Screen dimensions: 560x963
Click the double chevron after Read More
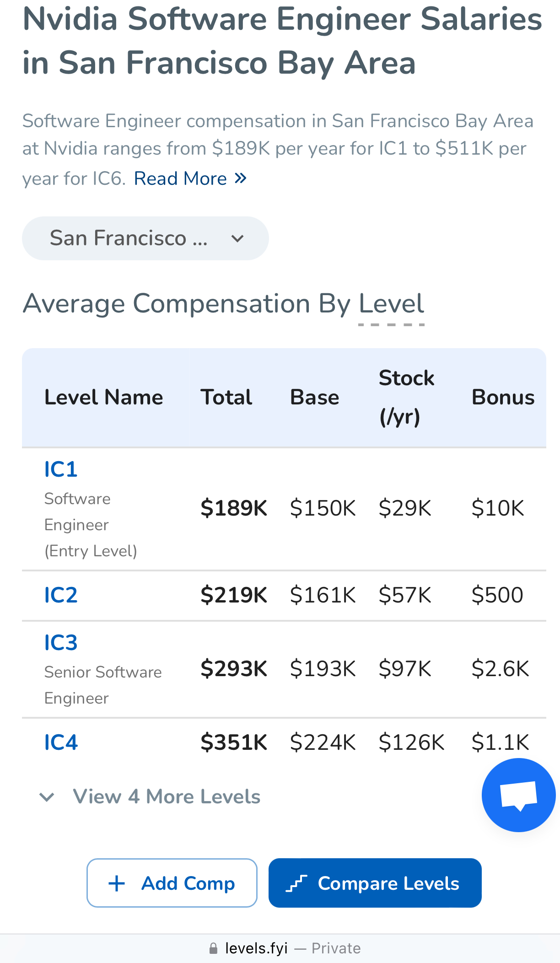(x=241, y=178)
